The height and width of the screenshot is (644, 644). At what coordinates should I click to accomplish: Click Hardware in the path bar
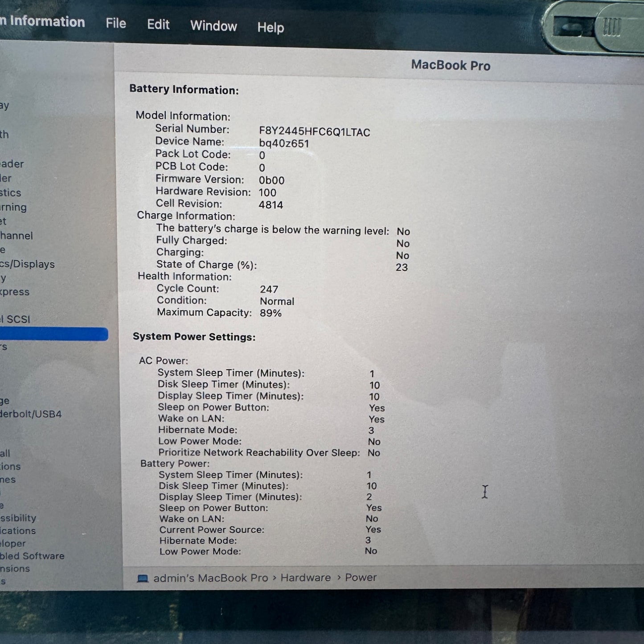pos(305,578)
